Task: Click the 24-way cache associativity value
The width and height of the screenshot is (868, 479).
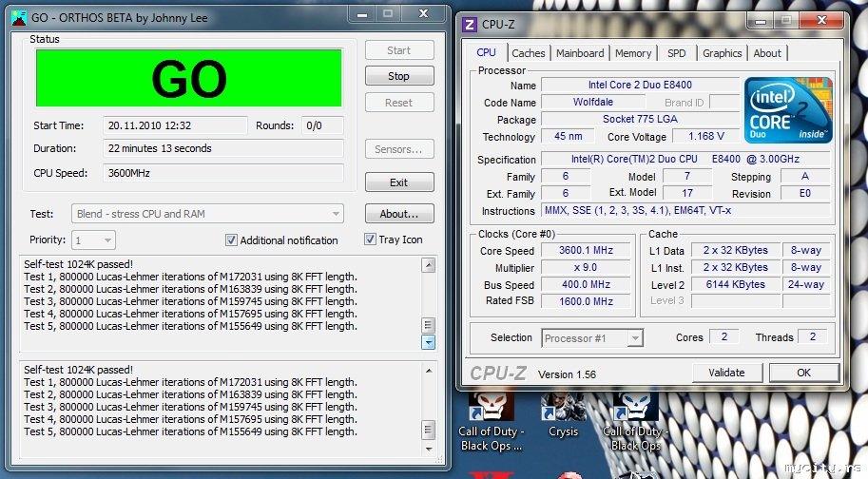Action: [x=806, y=284]
